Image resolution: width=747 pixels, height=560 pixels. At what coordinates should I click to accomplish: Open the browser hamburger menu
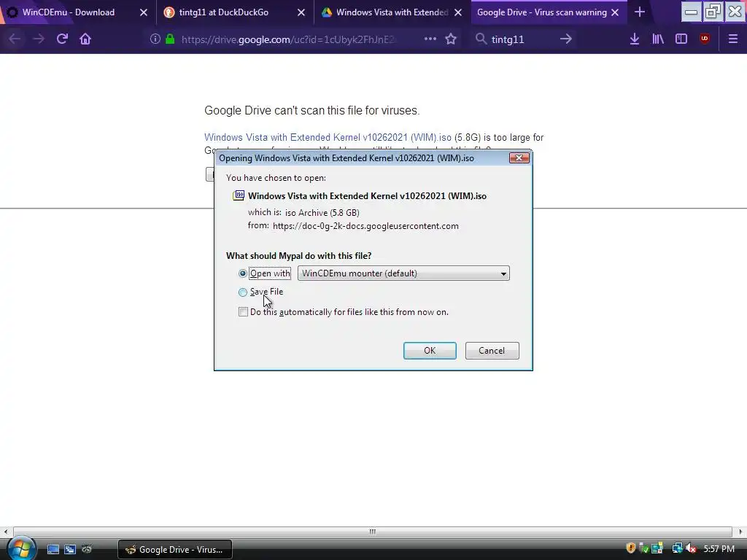click(732, 39)
